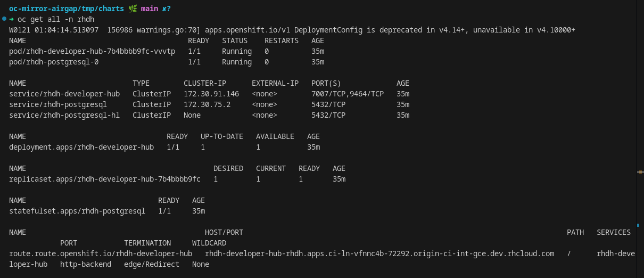The width and height of the screenshot is (644, 278).
Task: Click the replicaset.apps/rhdh-developer-hub-7b4bbbb9fc entry
Action: (105, 179)
